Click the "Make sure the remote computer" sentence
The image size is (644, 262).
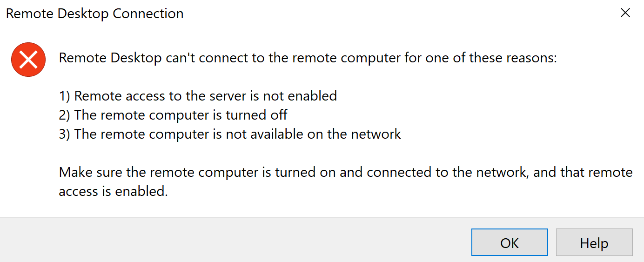coord(346,172)
